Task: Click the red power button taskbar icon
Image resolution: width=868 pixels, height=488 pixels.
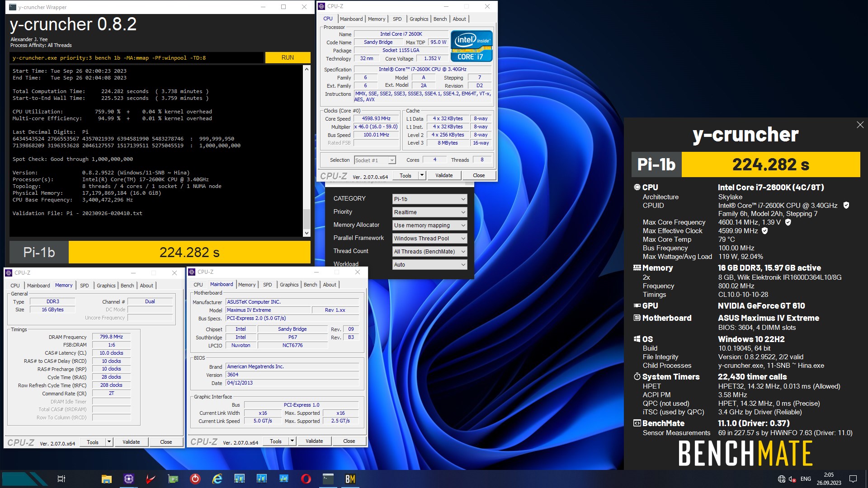Action: pos(195,479)
